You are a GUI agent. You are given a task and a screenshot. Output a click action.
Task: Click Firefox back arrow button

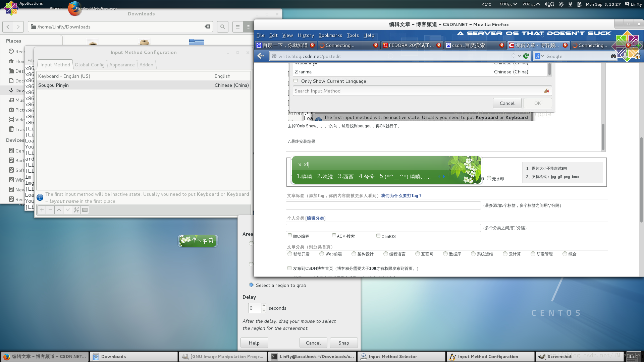[261, 56]
